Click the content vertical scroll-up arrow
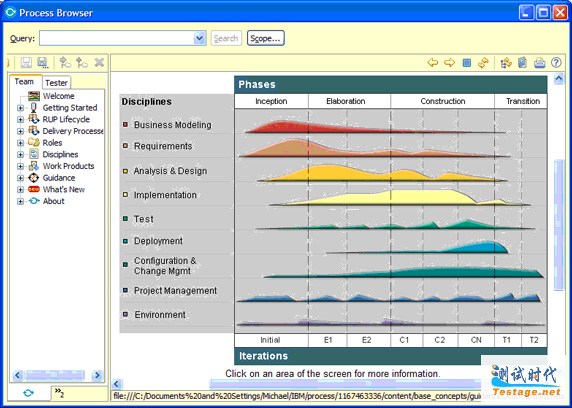Screen dimensions: 572x408 tap(559, 78)
